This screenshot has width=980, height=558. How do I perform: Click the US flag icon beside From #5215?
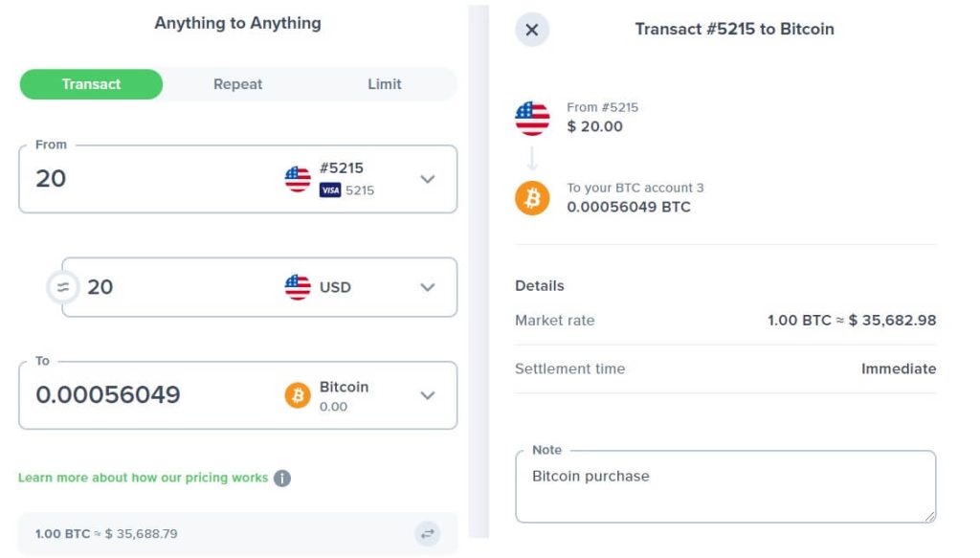(532, 118)
